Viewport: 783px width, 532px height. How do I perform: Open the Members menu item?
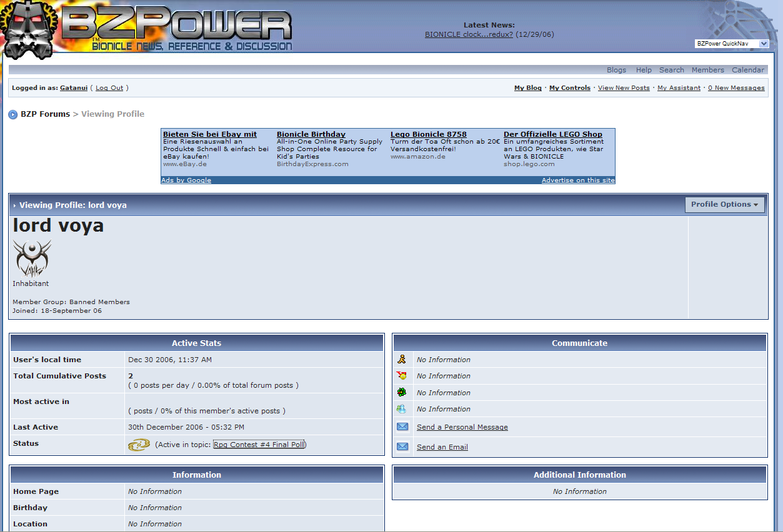[x=707, y=70]
